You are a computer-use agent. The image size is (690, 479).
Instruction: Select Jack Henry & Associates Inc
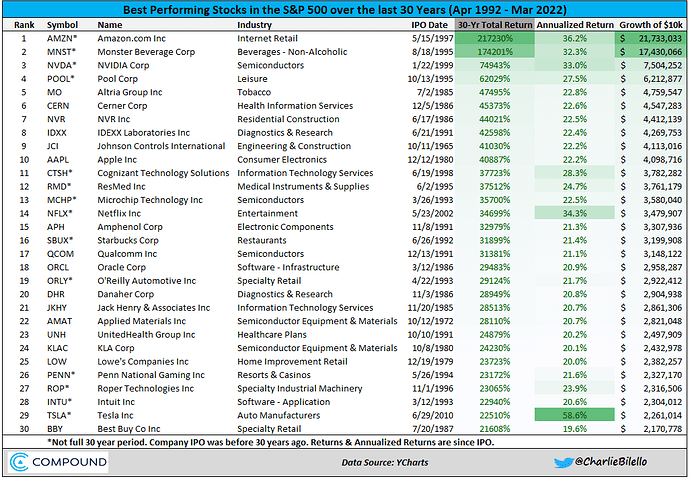[x=154, y=308]
